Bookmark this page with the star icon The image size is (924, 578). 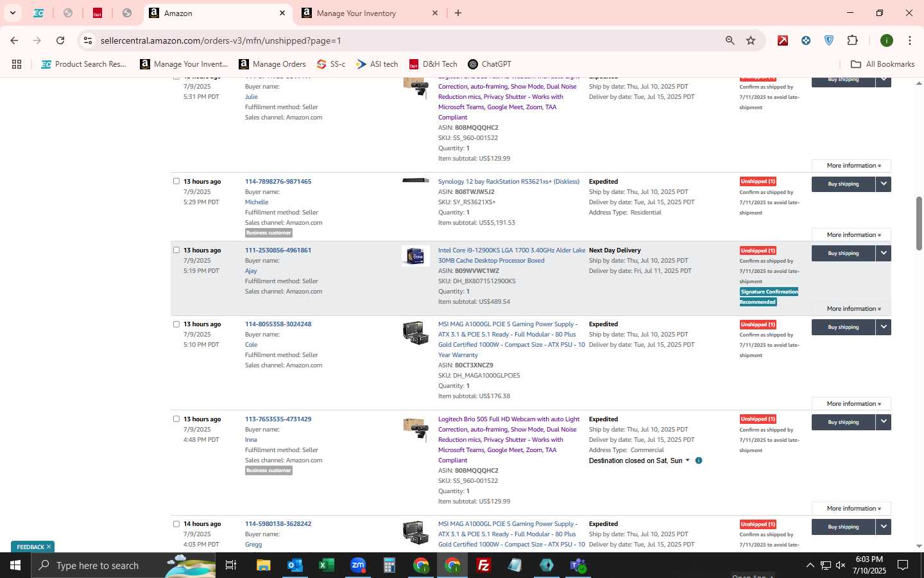[x=751, y=40]
